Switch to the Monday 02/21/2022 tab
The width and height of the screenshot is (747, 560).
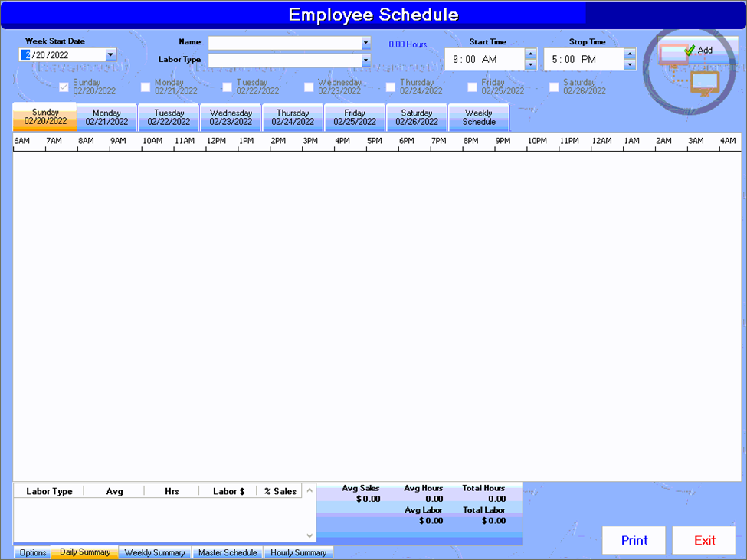click(x=106, y=117)
